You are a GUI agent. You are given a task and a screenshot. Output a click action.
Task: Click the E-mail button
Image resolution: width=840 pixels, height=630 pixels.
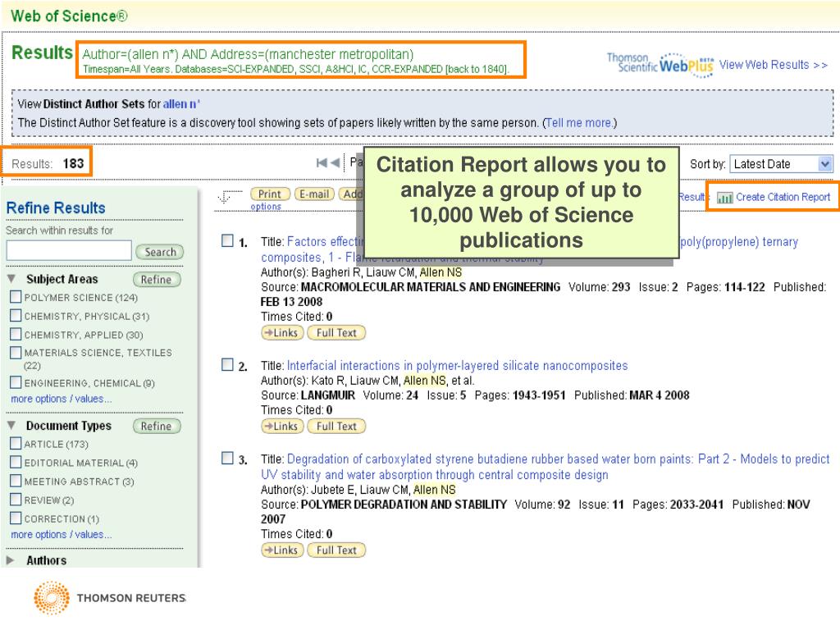point(314,194)
